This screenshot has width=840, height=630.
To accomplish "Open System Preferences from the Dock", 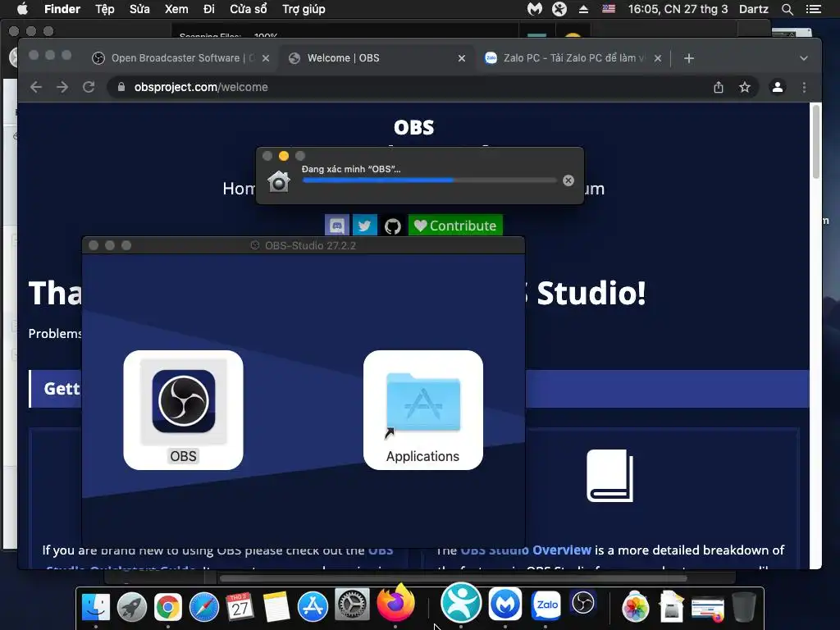I will pyautogui.click(x=352, y=605).
